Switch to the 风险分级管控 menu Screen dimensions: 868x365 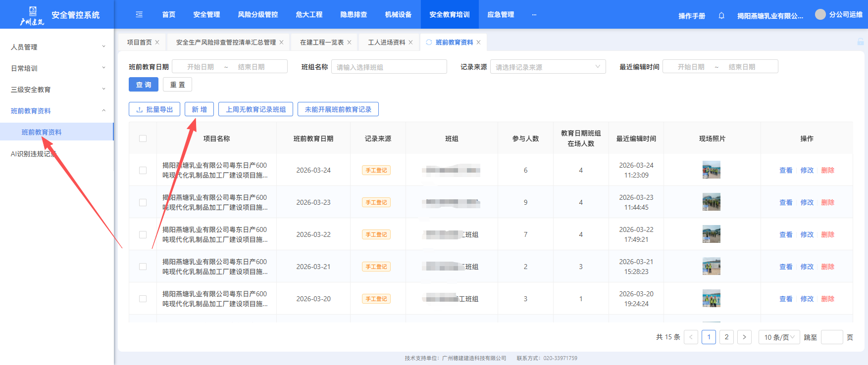[257, 15]
